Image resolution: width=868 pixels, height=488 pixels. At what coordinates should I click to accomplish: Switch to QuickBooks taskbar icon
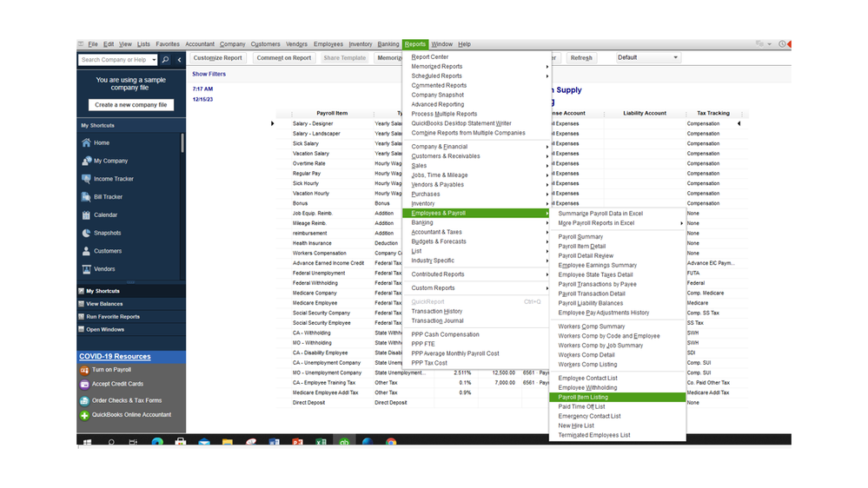click(x=344, y=442)
